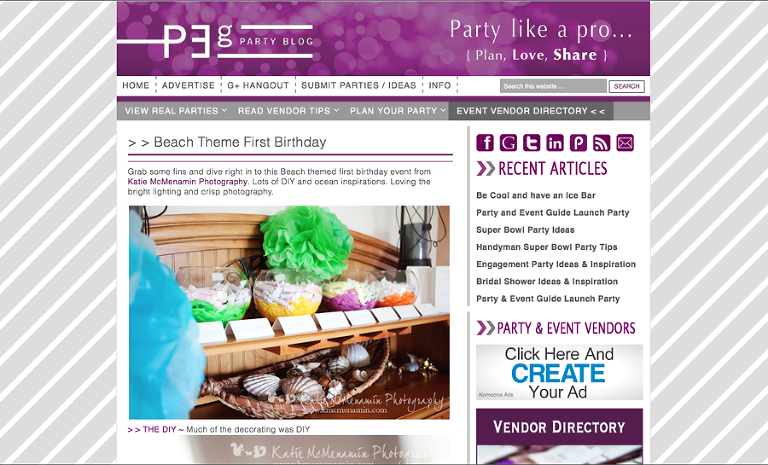This screenshot has width=768, height=465.
Task: Click the Create Your Ad banner
Action: click(x=559, y=372)
